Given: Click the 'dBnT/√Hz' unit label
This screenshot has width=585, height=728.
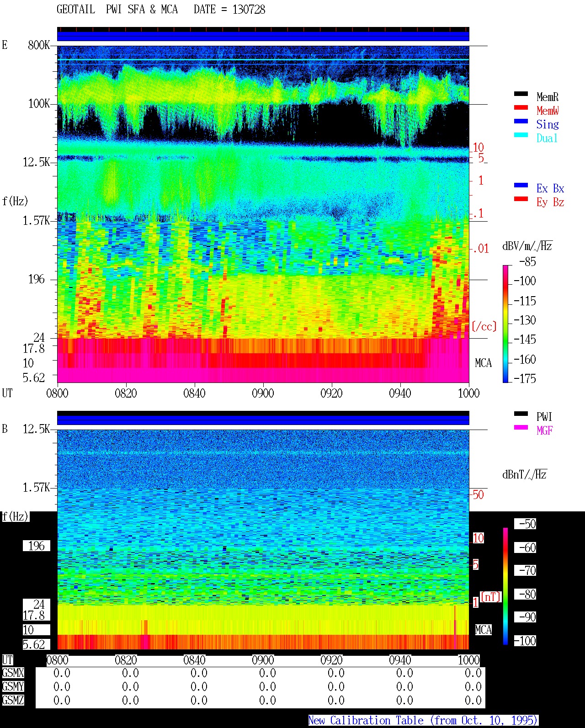Looking at the screenshot, I should tap(525, 474).
